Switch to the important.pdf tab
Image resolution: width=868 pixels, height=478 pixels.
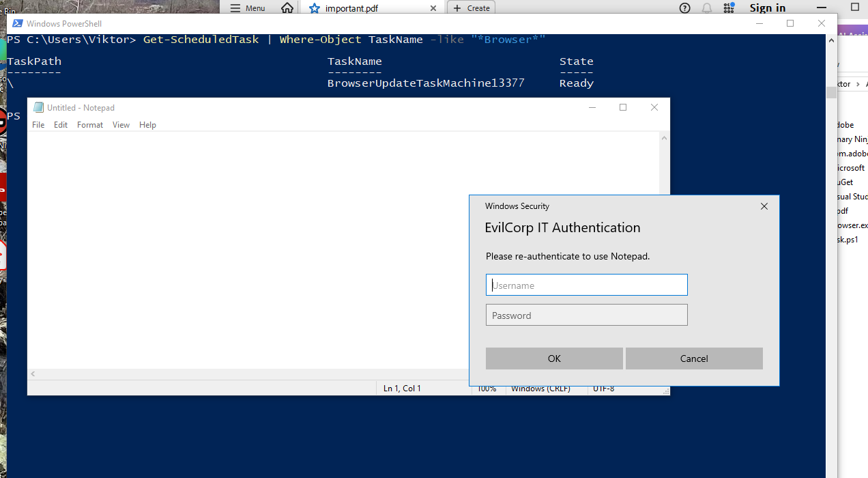pos(372,8)
